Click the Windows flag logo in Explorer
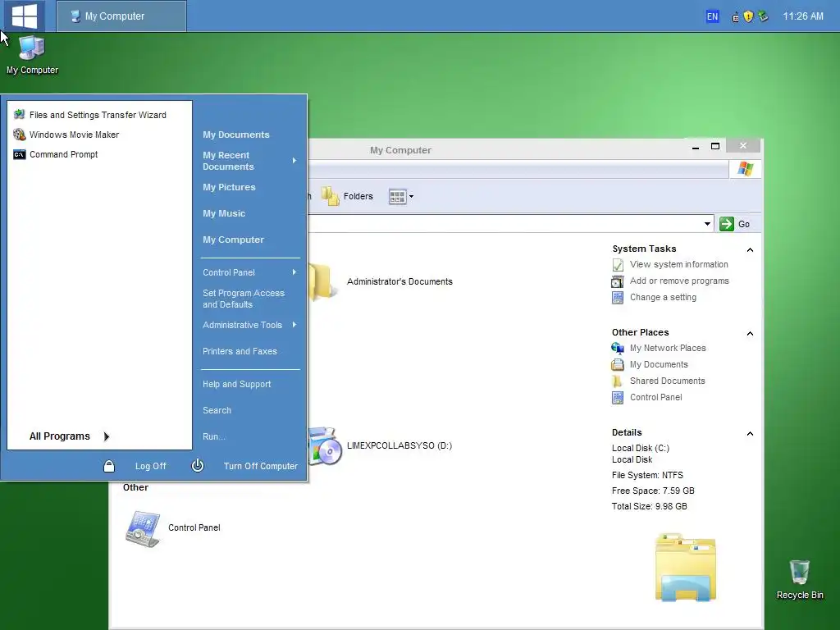 pos(745,169)
